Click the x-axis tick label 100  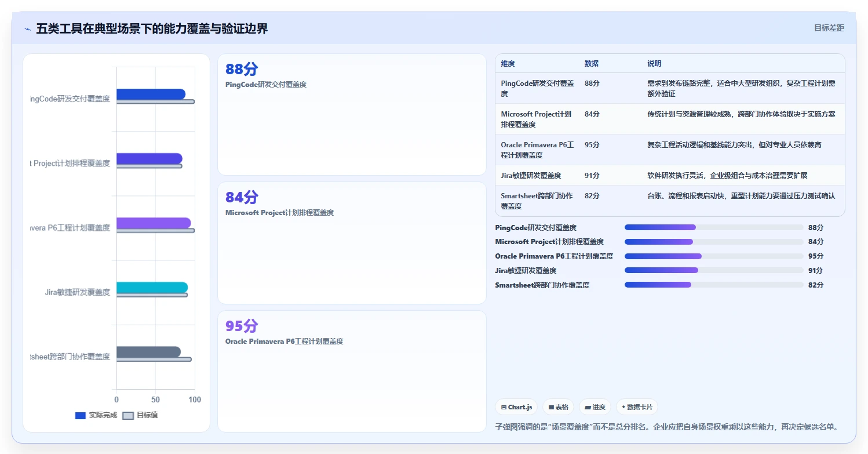coord(195,400)
